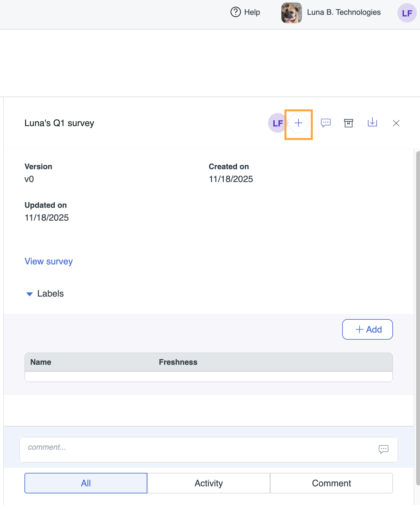Image resolution: width=420 pixels, height=505 pixels.
Task: Add an owner with the plus circle icon
Action: [x=298, y=123]
